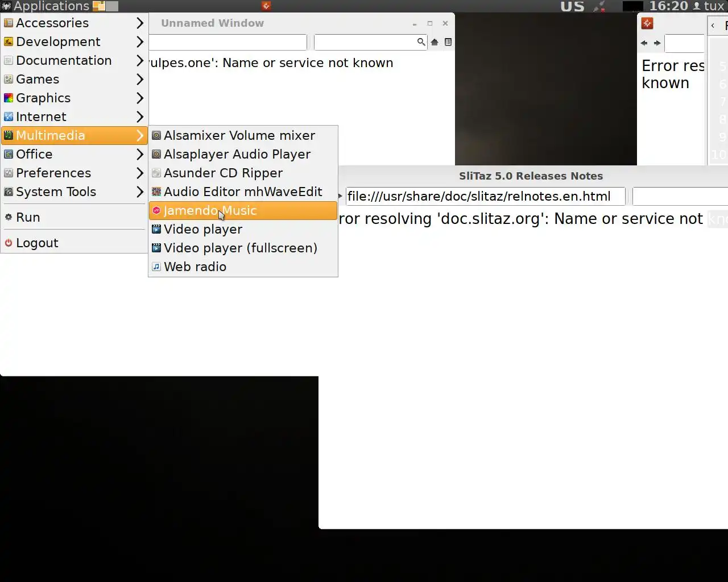Expand the Internet submenu arrow
The width and height of the screenshot is (728, 582).
click(x=140, y=117)
